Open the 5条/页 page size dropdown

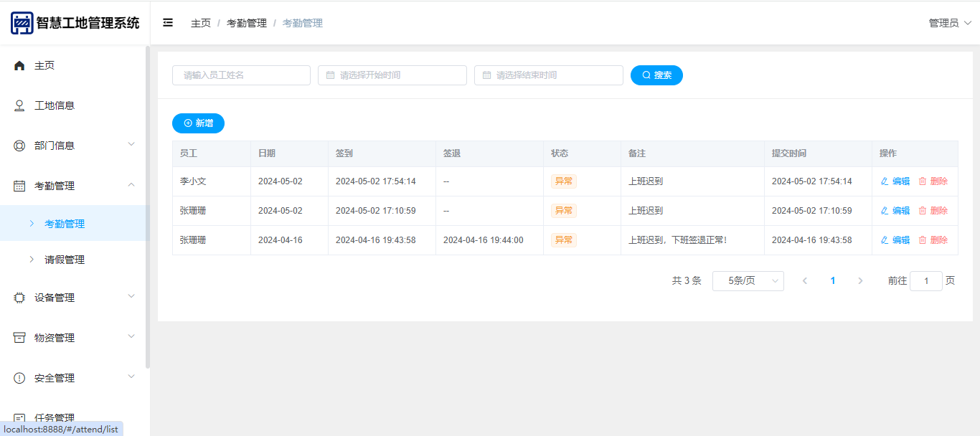(748, 281)
